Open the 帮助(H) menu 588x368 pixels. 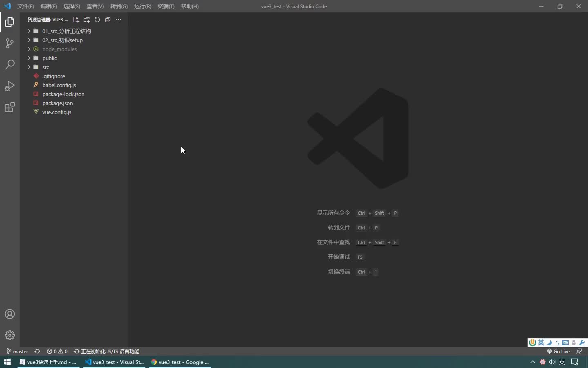189,6
